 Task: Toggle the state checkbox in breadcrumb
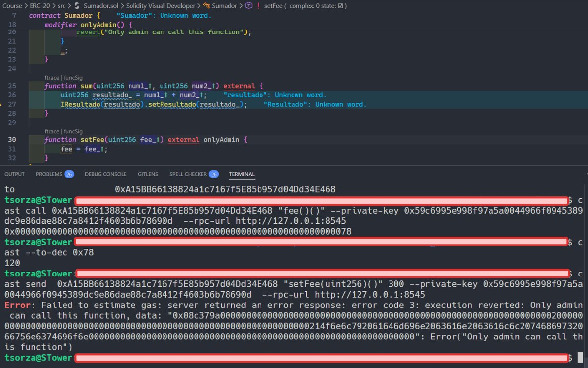[340, 5]
